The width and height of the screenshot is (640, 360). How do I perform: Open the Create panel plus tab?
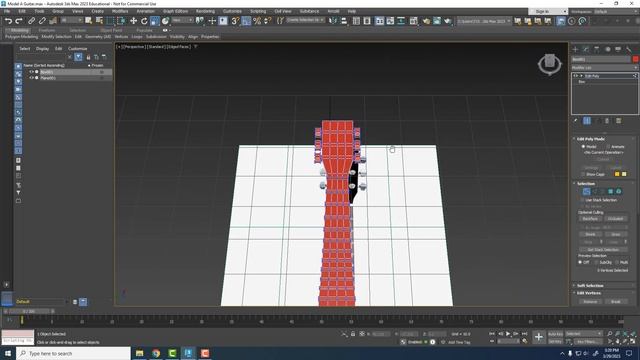click(x=576, y=49)
